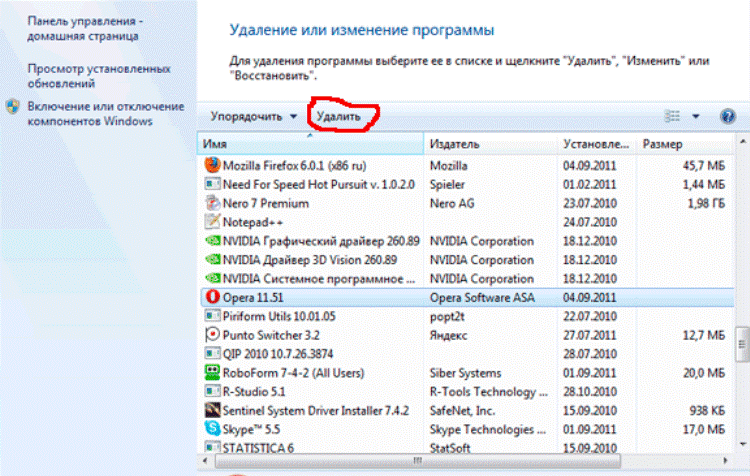Click the Punto Switcher 3.2 icon
Image resolution: width=750 pixels, height=476 pixels.
pos(212,335)
